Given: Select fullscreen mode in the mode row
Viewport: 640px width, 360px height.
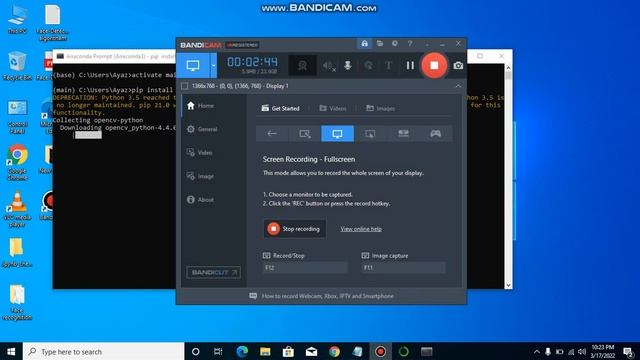Looking at the screenshot, I should click(338, 133).
